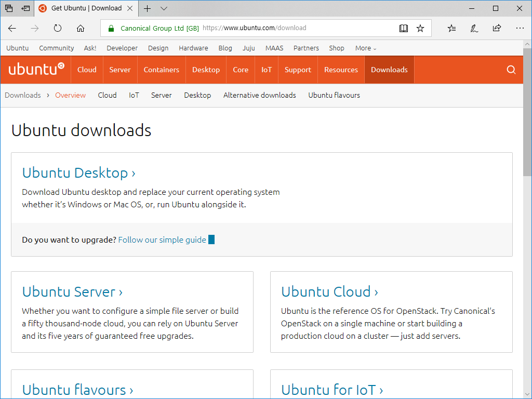Open Reading view book icon
Viewport: 532px width, 399px height.
403,28
